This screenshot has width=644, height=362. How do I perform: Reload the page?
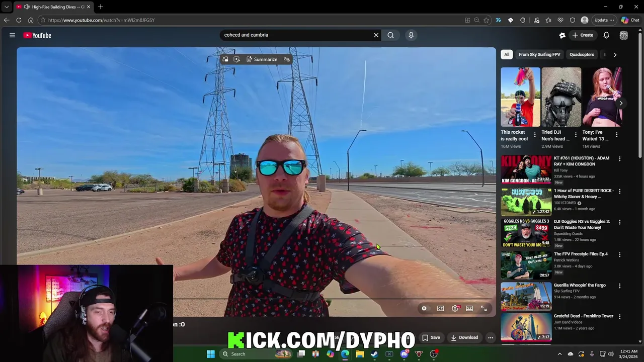19,20
